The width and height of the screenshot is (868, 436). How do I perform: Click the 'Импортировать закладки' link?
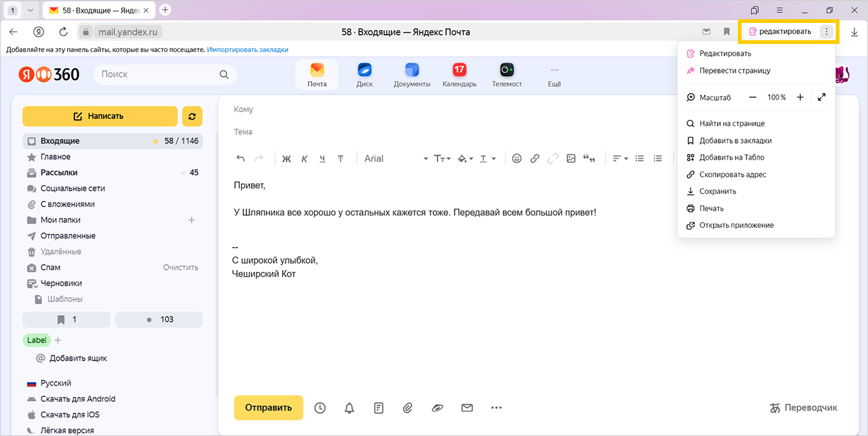tap(248, 50)
